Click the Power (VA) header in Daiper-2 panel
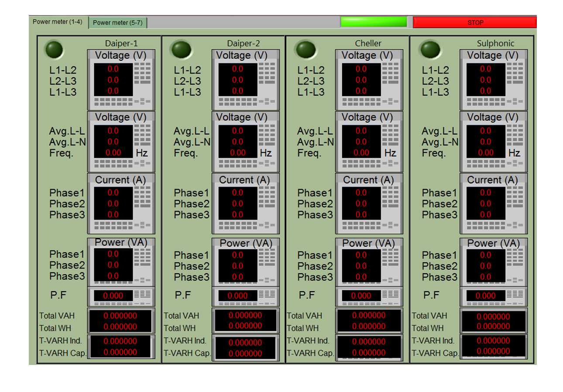563x392 pixels. [246, 243]
